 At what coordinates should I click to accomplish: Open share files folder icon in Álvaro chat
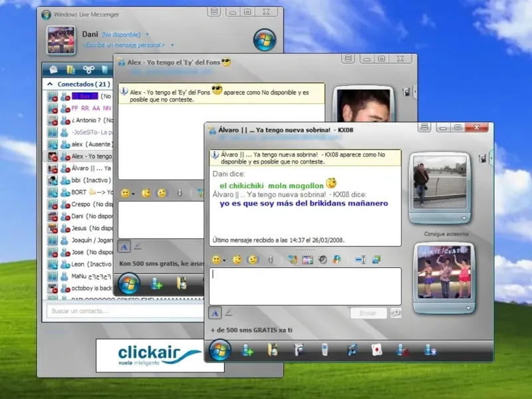pyautogui.click(x=273, y=350)
